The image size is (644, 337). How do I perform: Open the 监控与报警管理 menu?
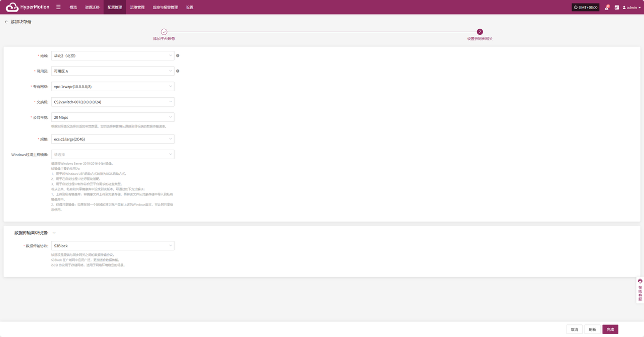[x=165, y=8]
